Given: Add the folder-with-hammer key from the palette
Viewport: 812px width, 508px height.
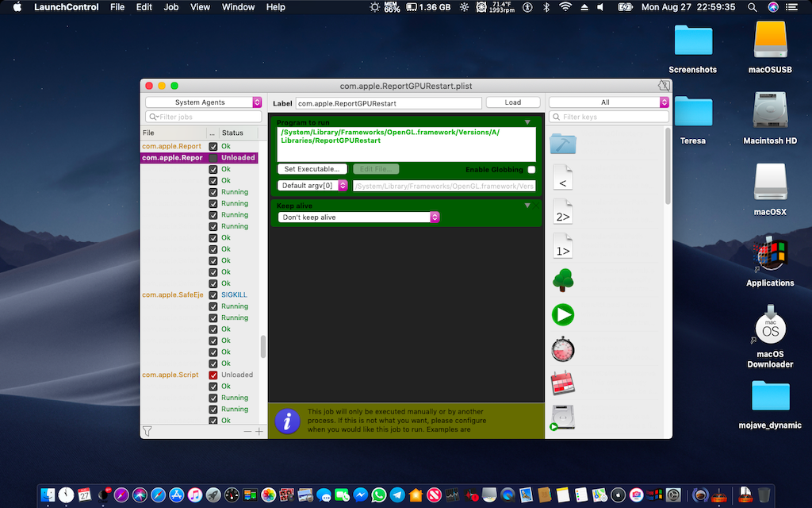Looking at the screenshot, I should [563, 144].
